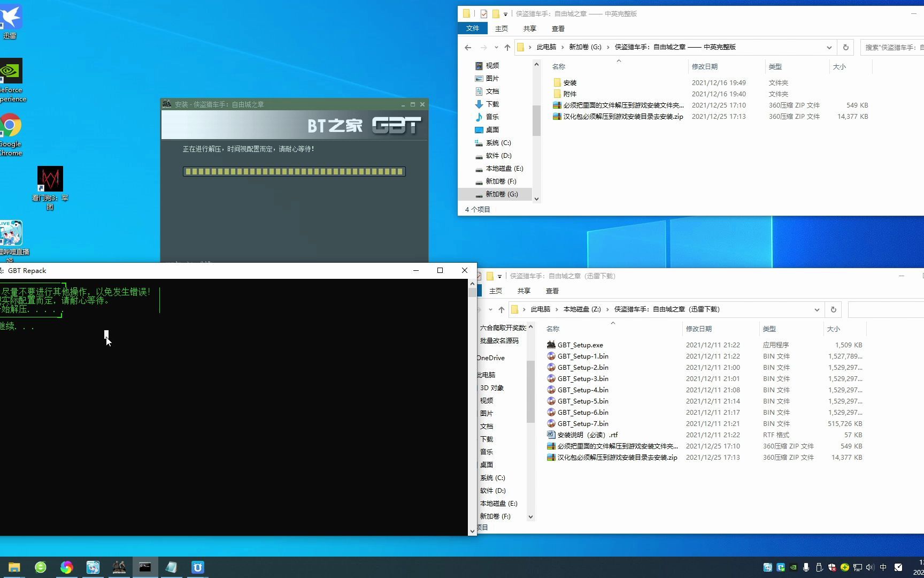Open recent locations dropdown in bottom Explorer
Screen dimensions: 924x578
pyautogui.click(x=490, y=310)
